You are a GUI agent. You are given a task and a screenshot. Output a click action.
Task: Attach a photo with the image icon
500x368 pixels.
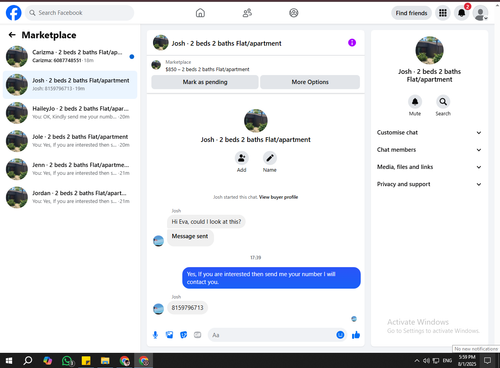[169, 335]
